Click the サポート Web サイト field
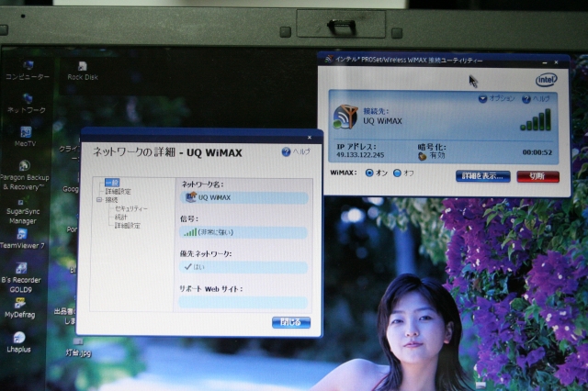Screen dimensions: 588x391 (243, 302)
